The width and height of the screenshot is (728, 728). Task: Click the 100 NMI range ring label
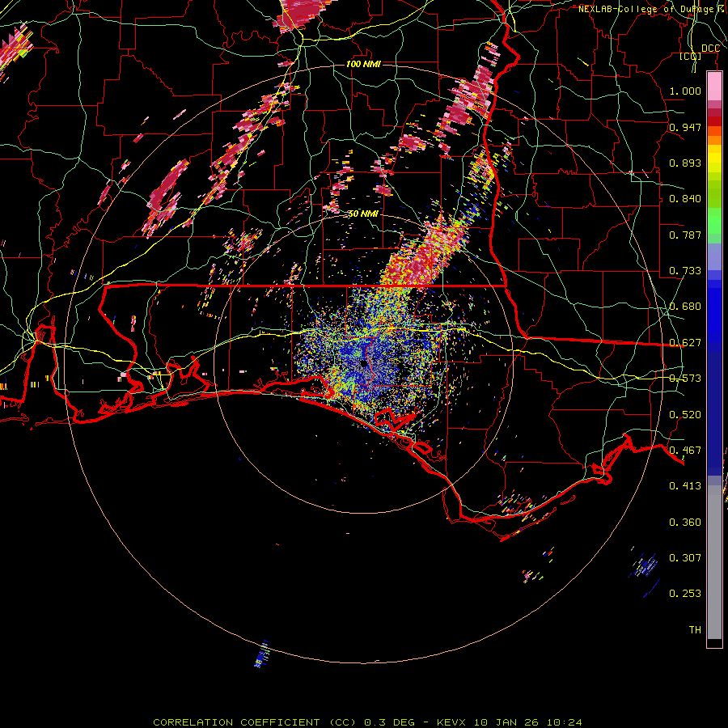363,64
